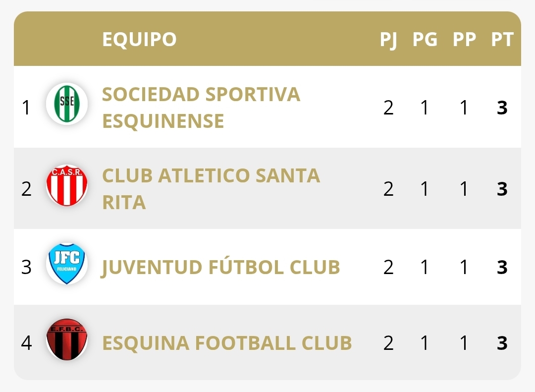Click position number 3 in standings
The image size is (535, 392).
click(x=26, y=267)
